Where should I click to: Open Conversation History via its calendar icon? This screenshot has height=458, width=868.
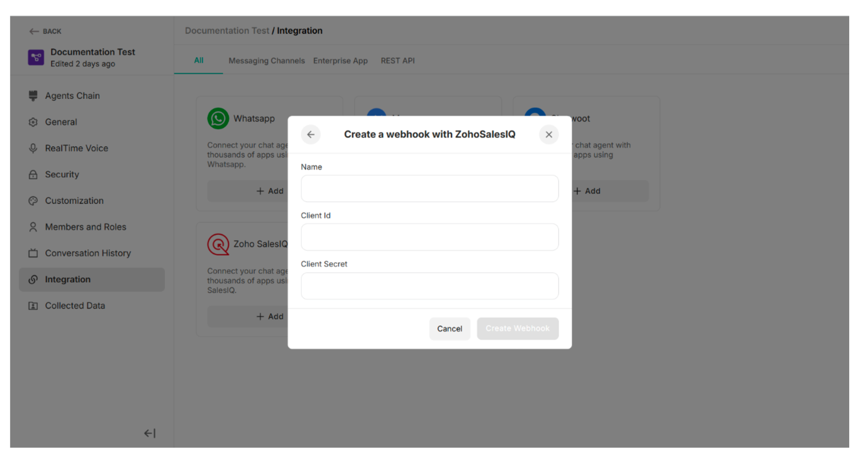pos(33,253)
